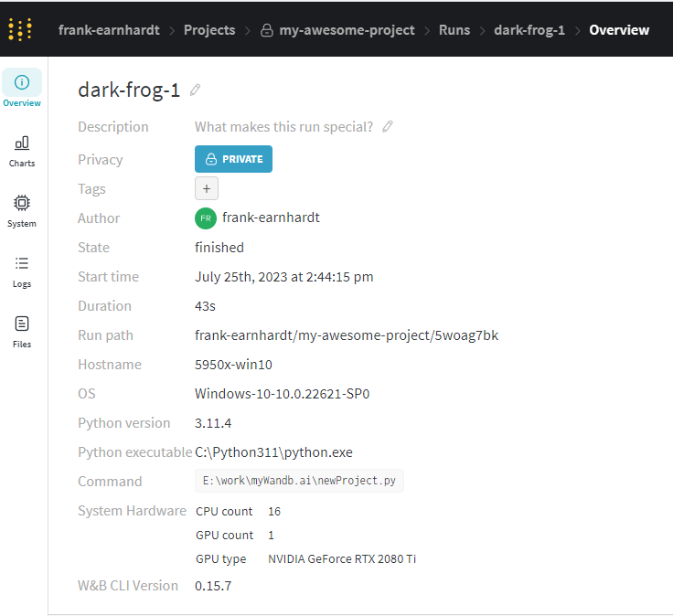
Task: Select GPU count value '1'
Action: [x=271, y=535]
